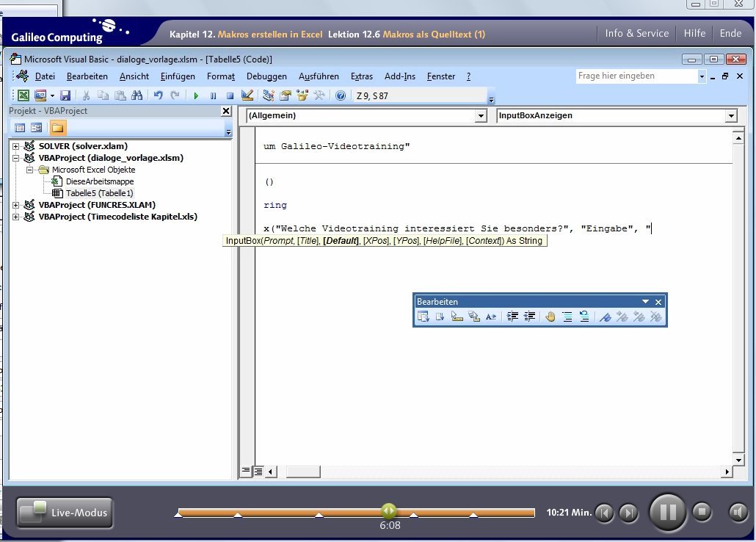Open the Ausführen menu
Image resolution: width=756 pixels, height=542 pixels.
319,76
